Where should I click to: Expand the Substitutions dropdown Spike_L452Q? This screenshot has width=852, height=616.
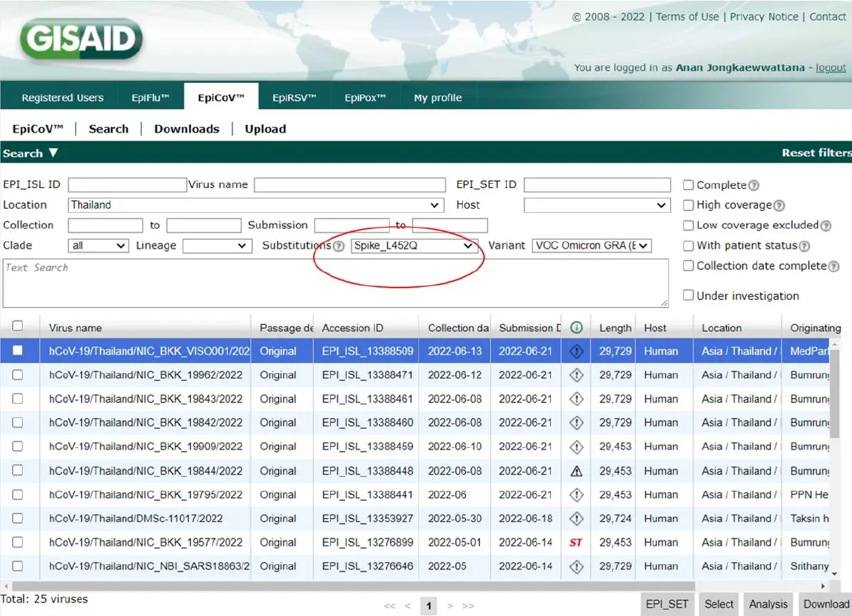(415, 246)
